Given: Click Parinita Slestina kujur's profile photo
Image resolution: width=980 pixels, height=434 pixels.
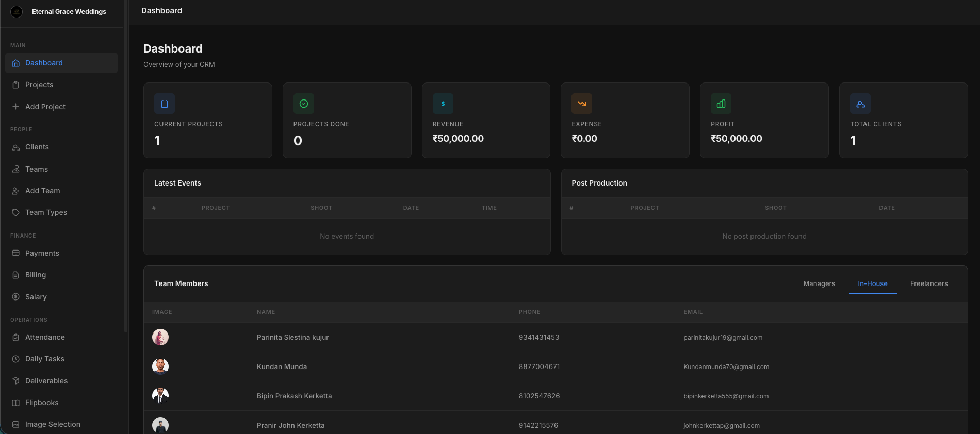Looking at the screenshot, I should pos(160,337).
